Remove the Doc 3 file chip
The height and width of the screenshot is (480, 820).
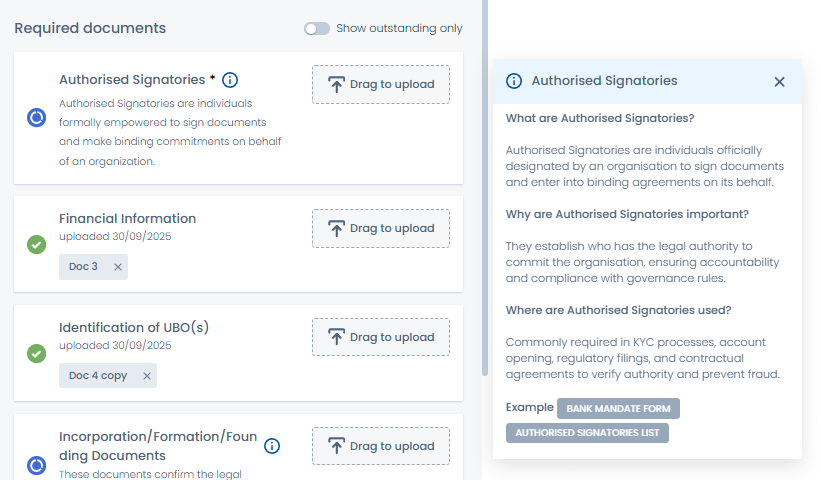pyautogui.click(x=117, y=267)
